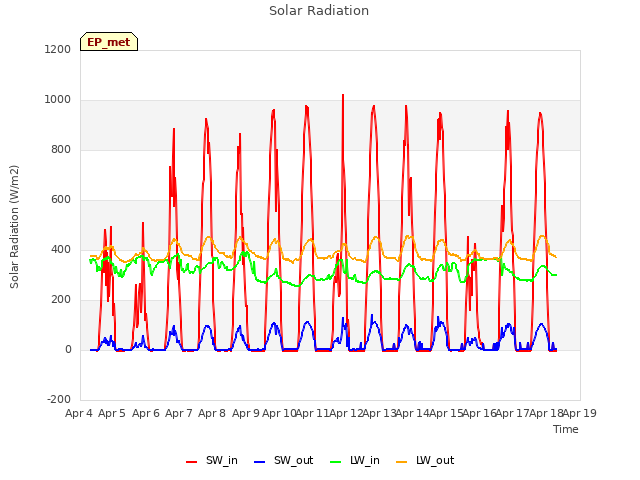Click the blue SW_out legend swatch
The width and height of the screenshot is (640, 480).
point(260,462)
